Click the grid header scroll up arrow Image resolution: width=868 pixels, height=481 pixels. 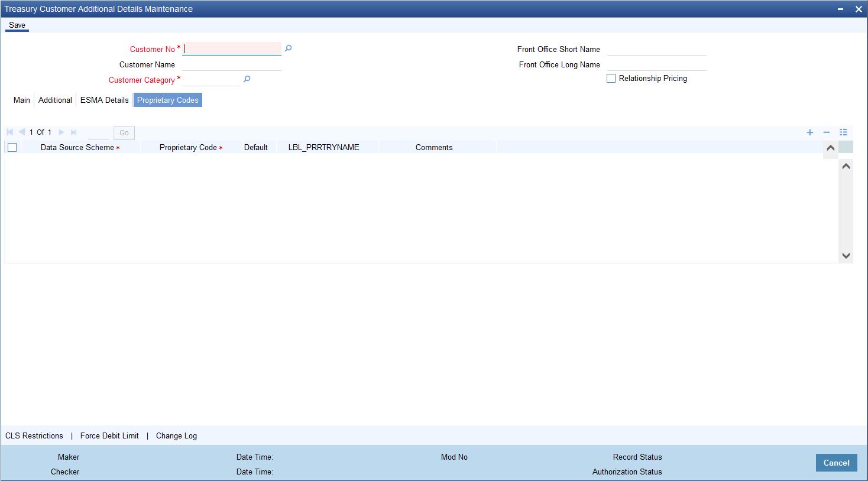coord(830,148)
